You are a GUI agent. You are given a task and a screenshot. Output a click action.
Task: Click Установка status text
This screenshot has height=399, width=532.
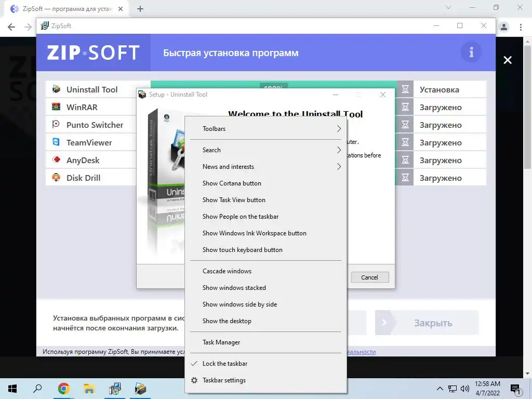tap(439, 89)
